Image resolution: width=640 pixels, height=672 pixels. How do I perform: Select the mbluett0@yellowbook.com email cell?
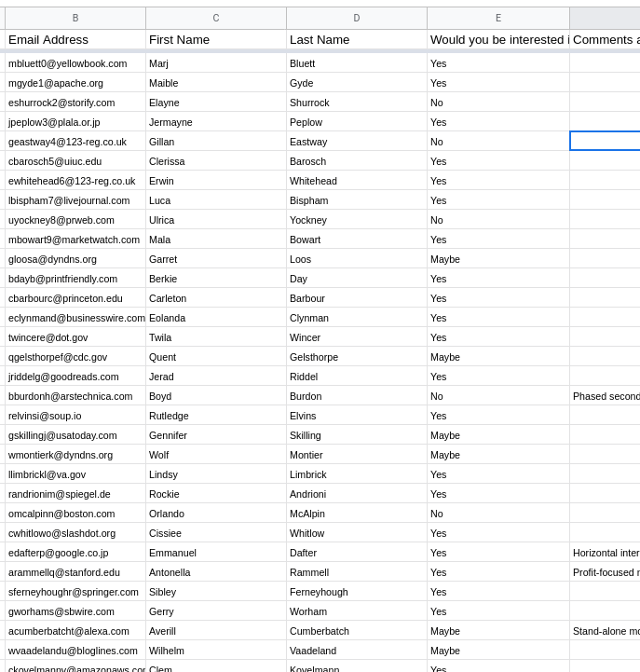tap(75, 63)
